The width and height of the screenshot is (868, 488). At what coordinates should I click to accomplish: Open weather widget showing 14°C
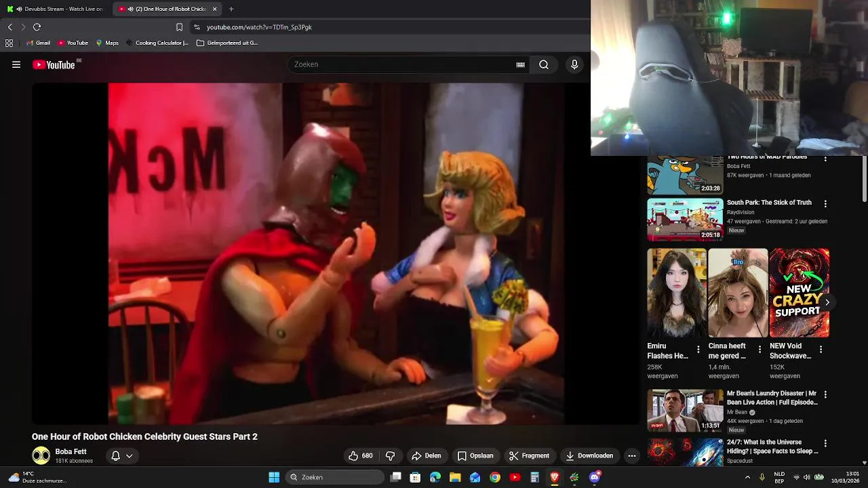(37, 477)
